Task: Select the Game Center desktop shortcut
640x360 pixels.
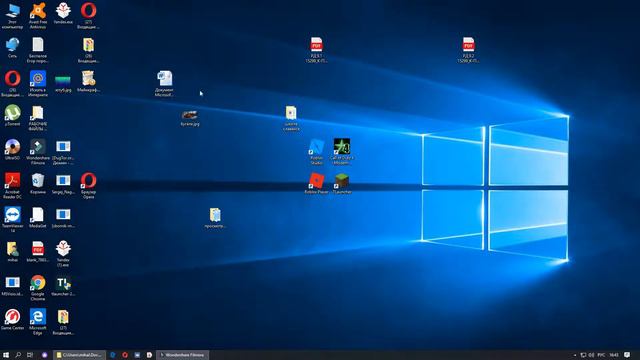Action: coord(12,319)
